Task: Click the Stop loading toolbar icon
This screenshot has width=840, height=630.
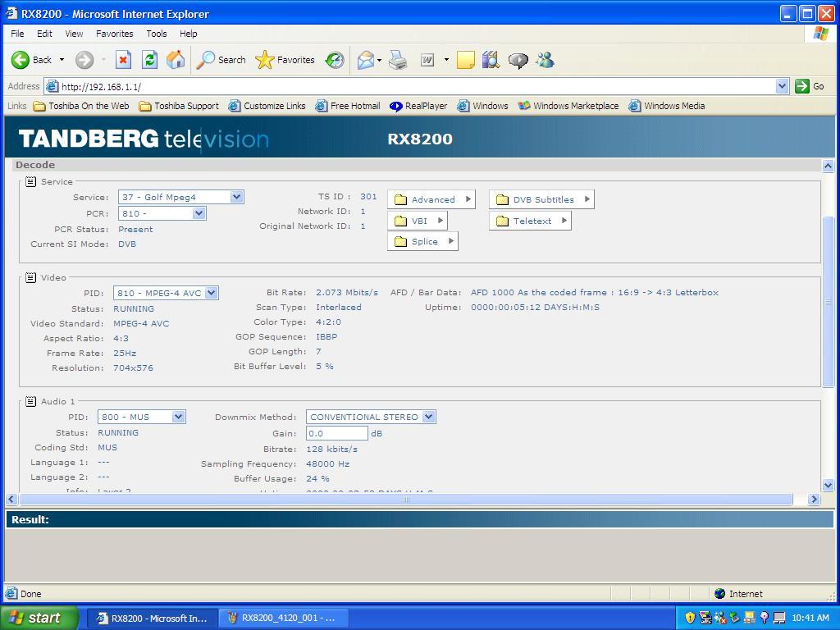Action: [123, 60]
